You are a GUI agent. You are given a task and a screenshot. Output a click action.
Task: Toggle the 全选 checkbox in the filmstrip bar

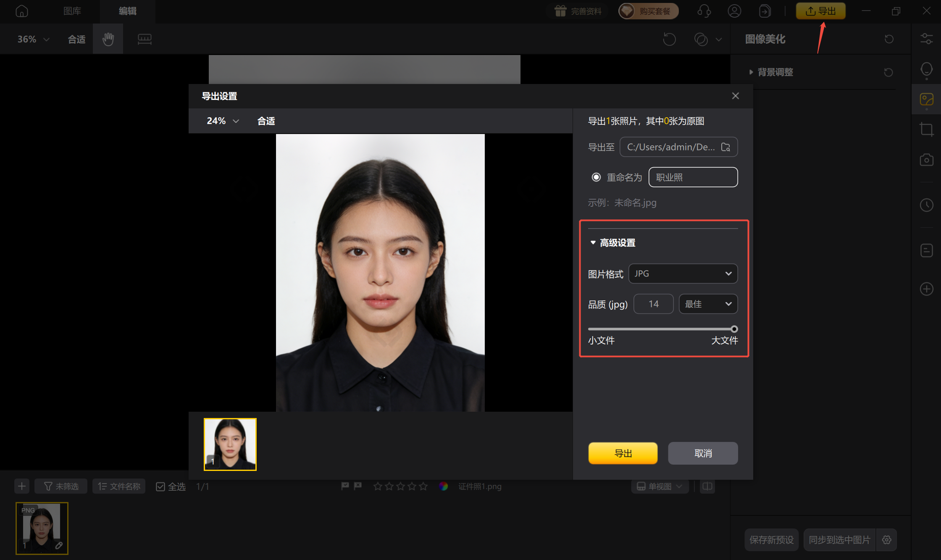160,486
